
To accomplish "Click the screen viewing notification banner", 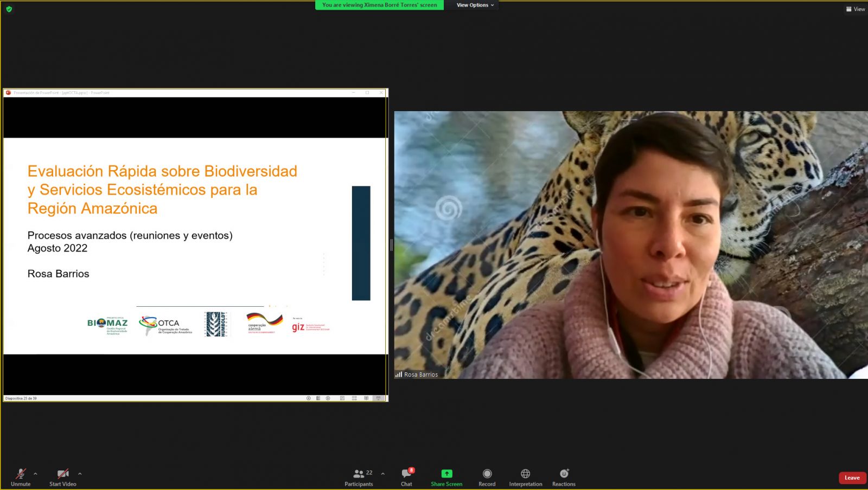I will pyautogui.click(x=379, y=5).
